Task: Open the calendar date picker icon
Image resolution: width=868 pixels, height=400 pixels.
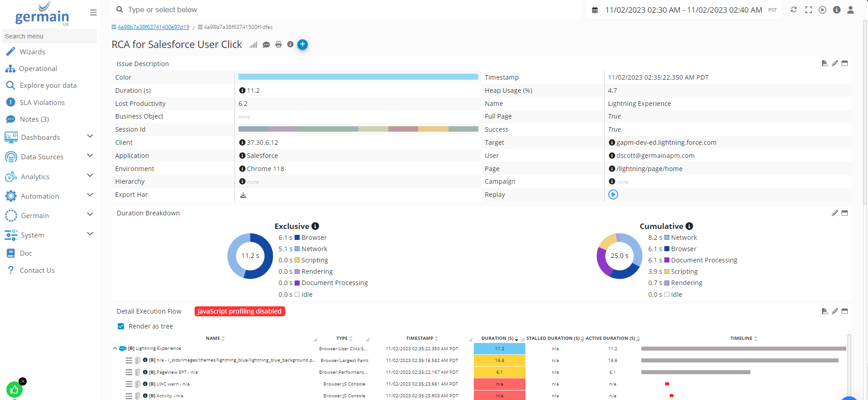Action: click(595, 10)
